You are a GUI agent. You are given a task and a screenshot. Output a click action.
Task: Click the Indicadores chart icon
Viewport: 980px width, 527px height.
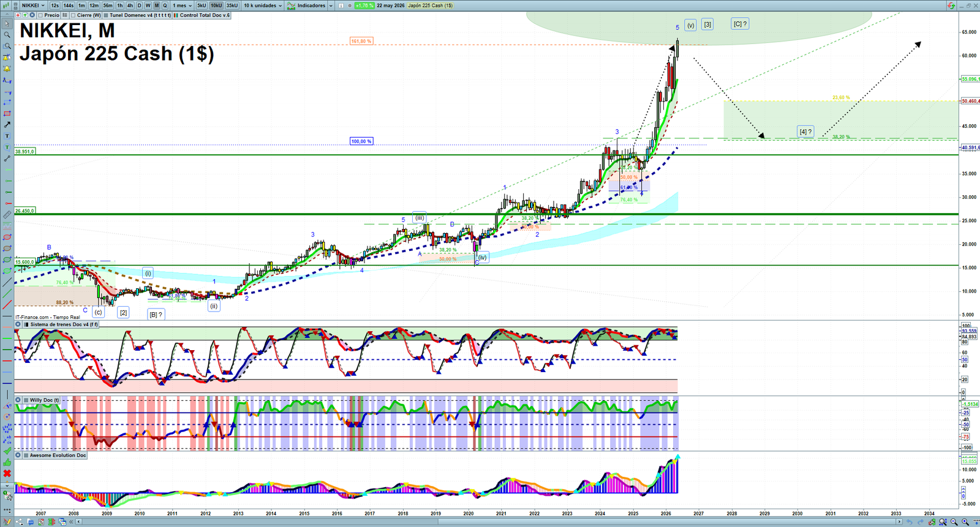pyautogui.click(x=291, y=6)
